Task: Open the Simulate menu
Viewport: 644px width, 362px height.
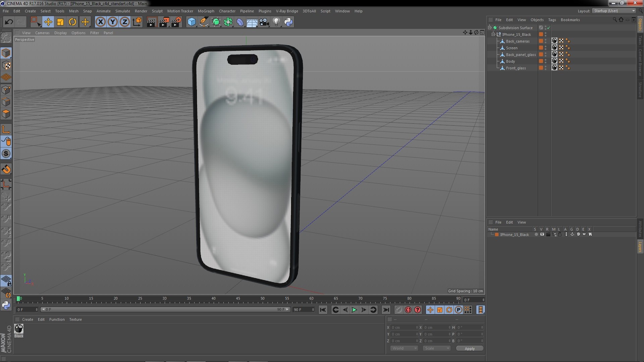Action: (122, 11)
